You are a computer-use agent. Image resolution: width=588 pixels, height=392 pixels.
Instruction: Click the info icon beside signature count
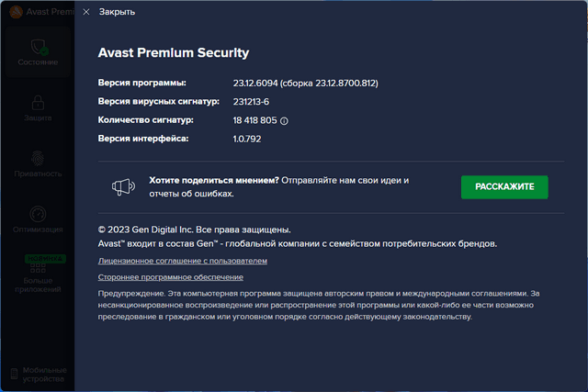click(x=284, y=120)
